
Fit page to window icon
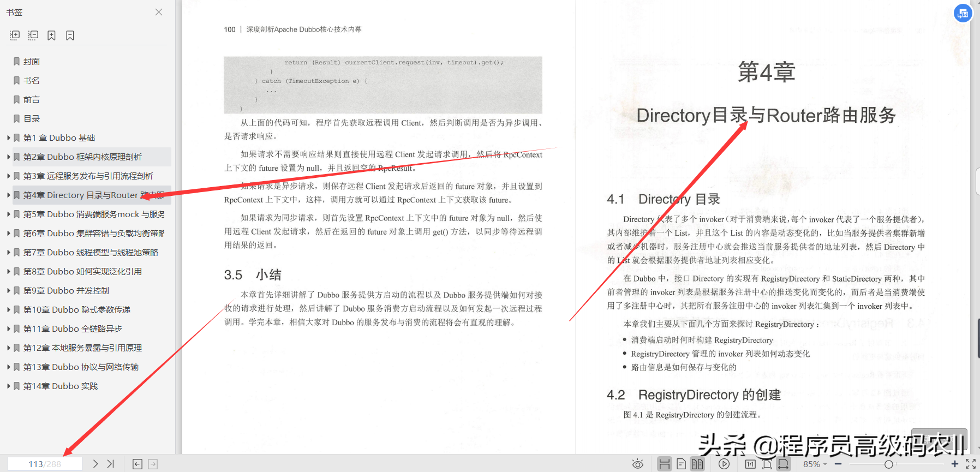point(767,464)
